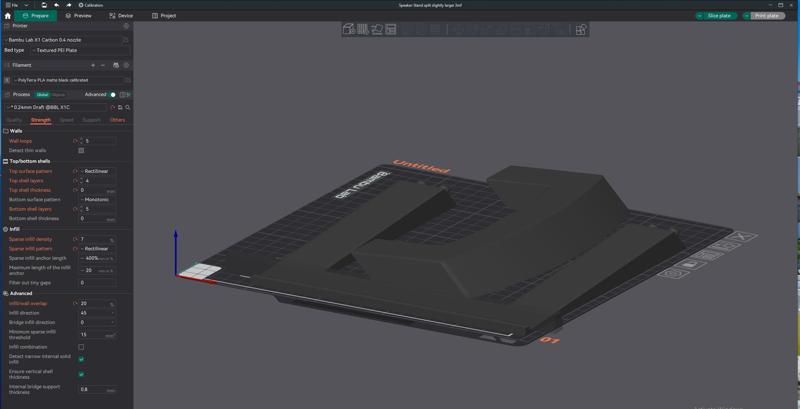The width and height of the screenshot is (800, 409).
Task: Click the Sparse infill density field
Action: click(x=97, y=239)
